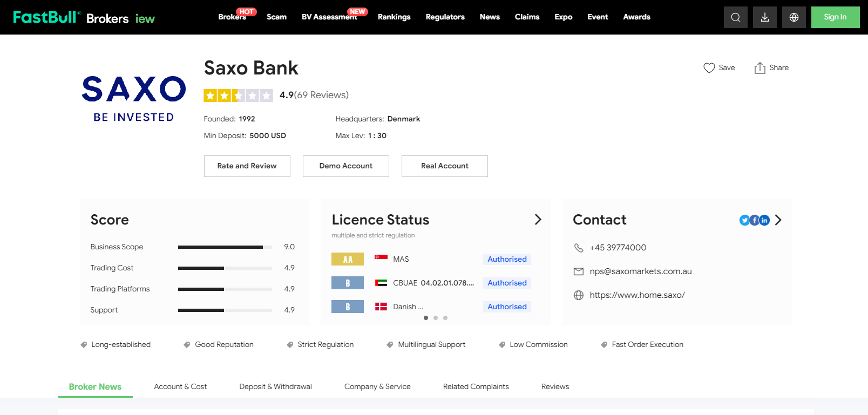The height and width of the screenshot is (415, 868).
Task: Select the second licence carousel dot
Action: (436, 318)
